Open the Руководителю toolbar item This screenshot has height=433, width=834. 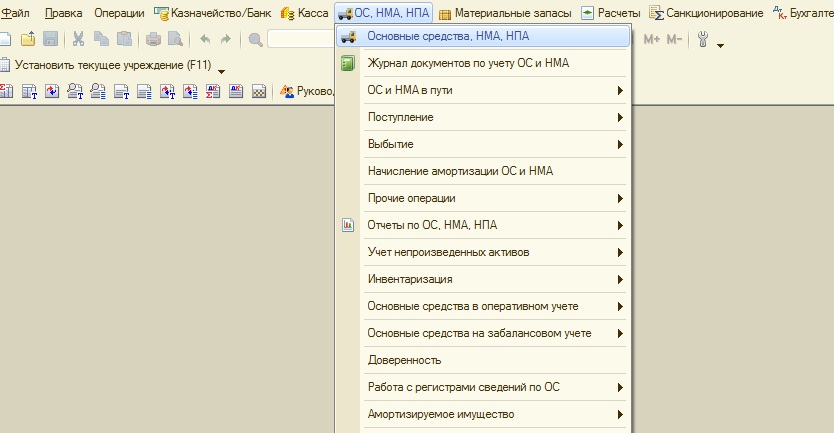tap(306, 92)
